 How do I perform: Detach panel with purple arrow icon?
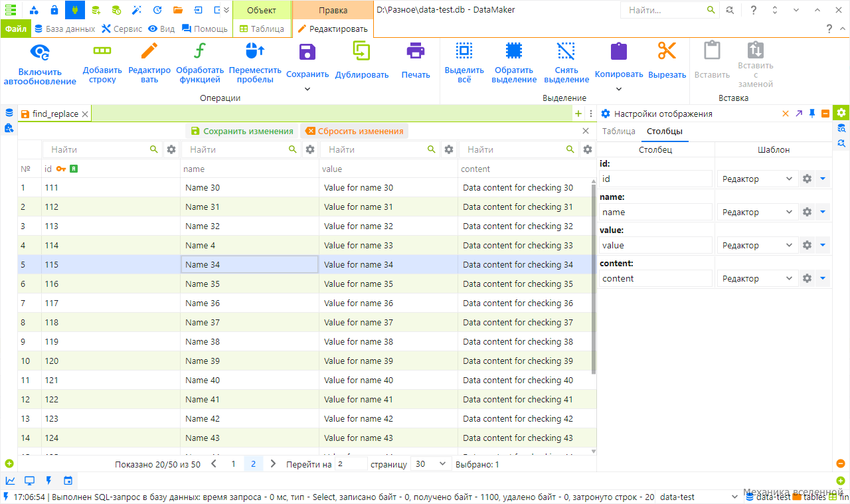point(799,114)
